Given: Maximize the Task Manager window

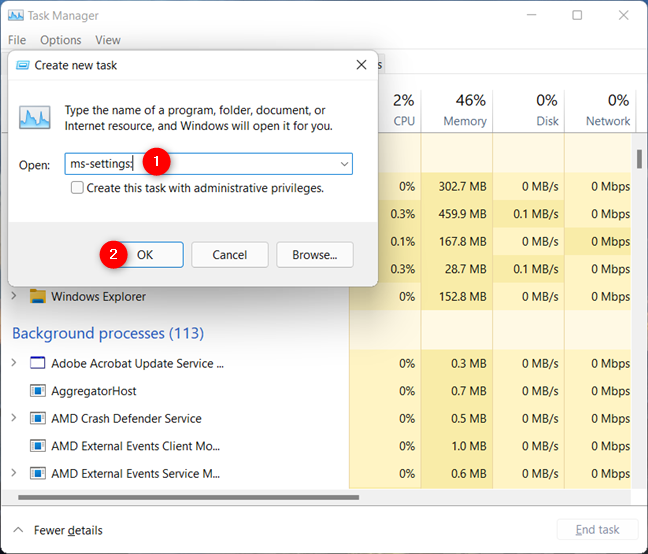Looking at the screenshot, I should pyautogui.click(x=577, y=15).
